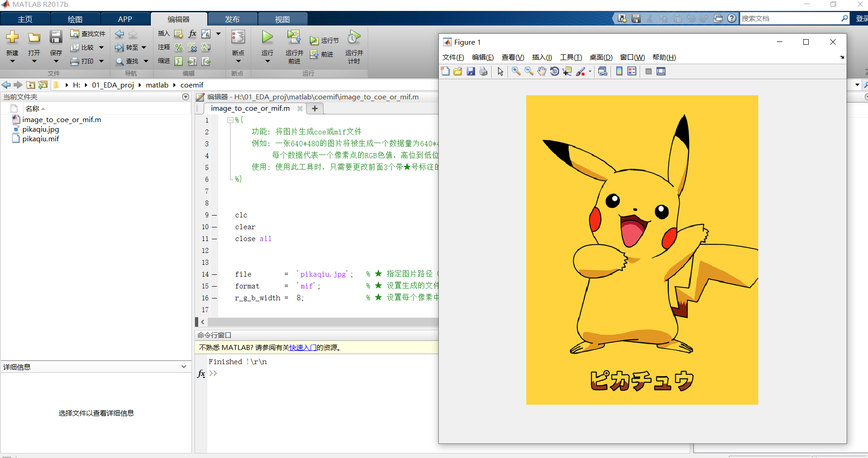Image resolution: width=868 pixels, height=458 pixels.
Task: Select the Zoom In tool in Figure 1
Action: [x=516, y=72]
